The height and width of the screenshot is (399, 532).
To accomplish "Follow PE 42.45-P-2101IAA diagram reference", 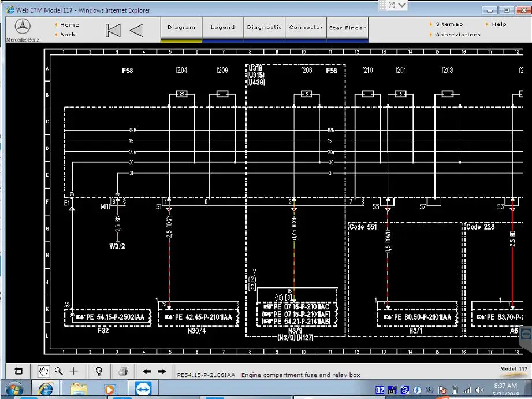I will [199, 317].
